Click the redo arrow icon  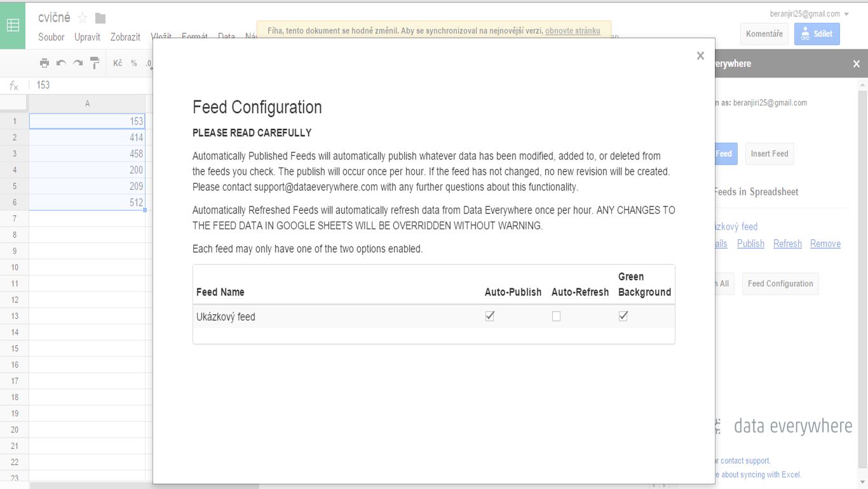78,63
